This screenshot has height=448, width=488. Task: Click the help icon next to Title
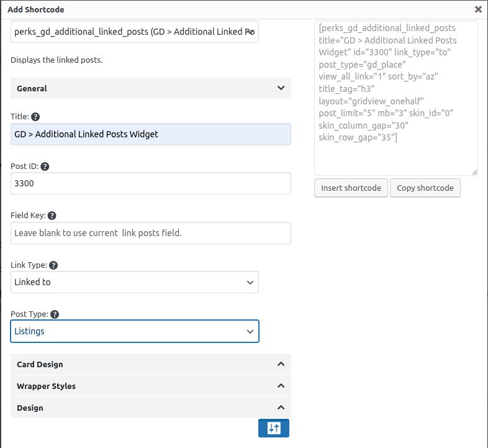(x=35, y=117)
